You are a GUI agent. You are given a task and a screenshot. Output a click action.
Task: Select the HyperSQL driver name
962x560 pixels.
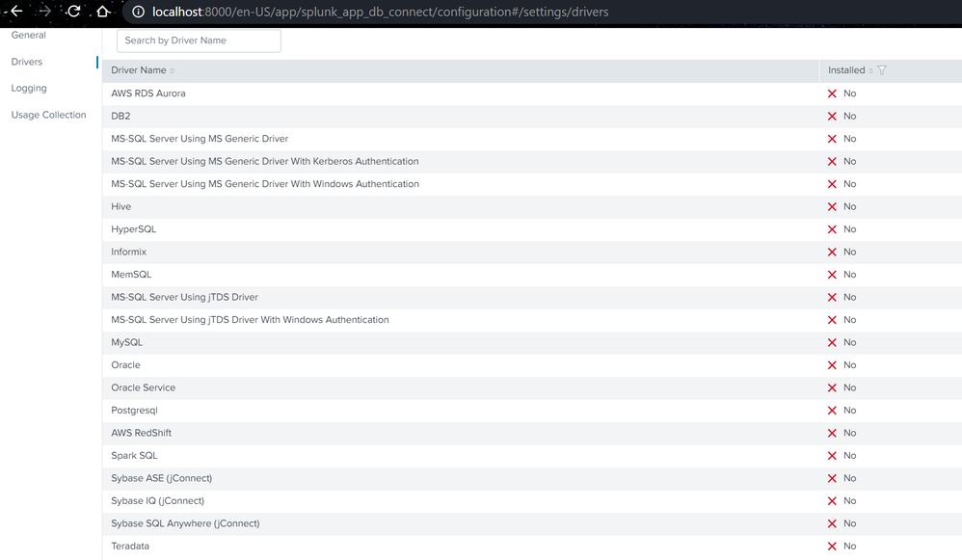pos(134,229)
